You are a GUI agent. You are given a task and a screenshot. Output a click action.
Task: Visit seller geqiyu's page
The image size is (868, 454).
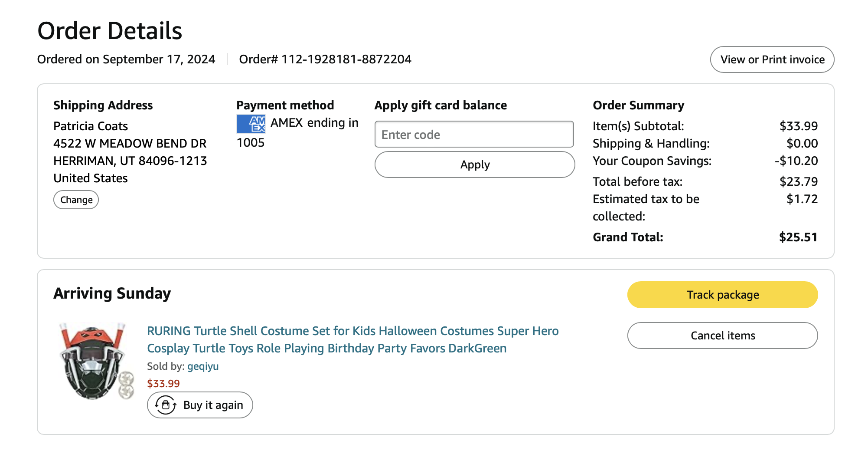203,366
